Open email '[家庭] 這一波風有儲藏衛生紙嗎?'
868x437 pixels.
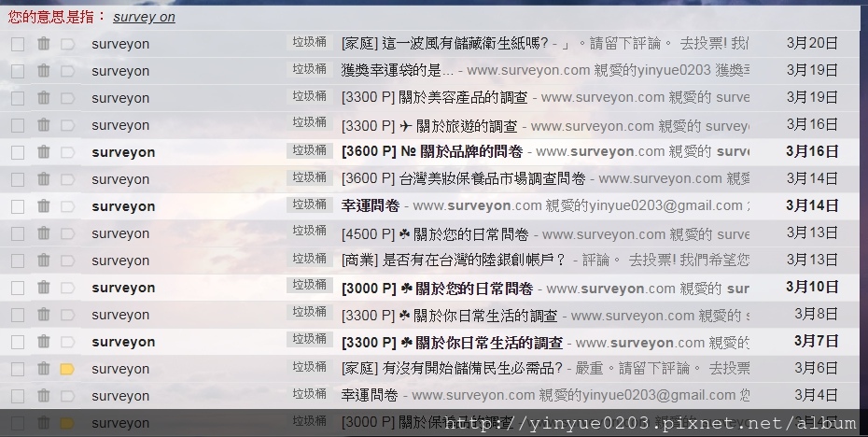coord(444,43)
